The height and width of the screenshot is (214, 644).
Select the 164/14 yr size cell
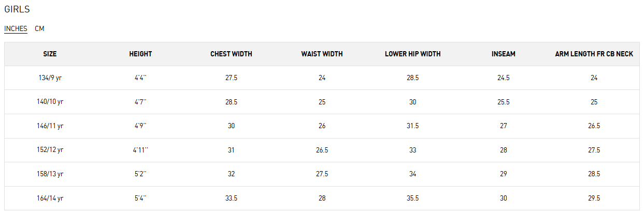[x=50, y=198]
